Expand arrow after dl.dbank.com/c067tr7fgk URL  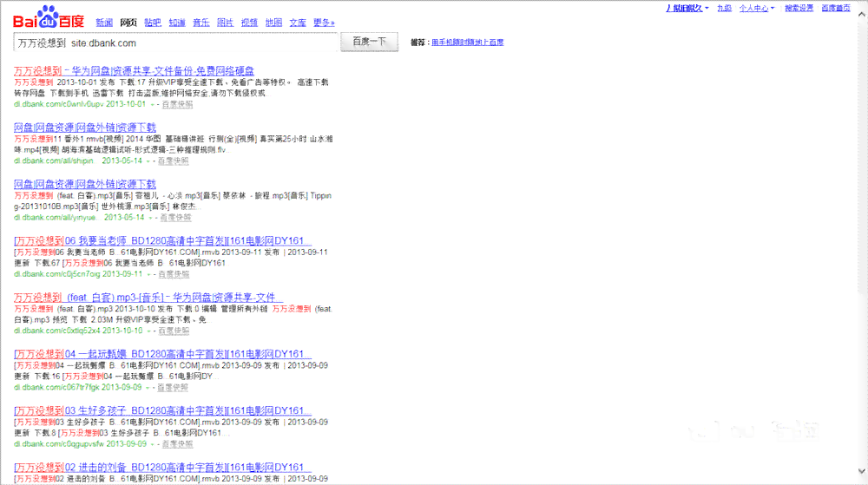coord(148,388)
